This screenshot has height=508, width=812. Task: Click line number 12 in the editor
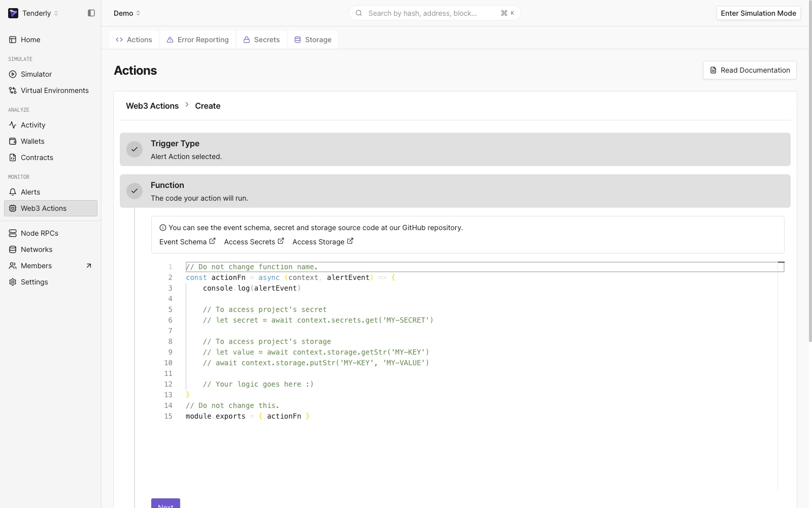coord(168,384)
